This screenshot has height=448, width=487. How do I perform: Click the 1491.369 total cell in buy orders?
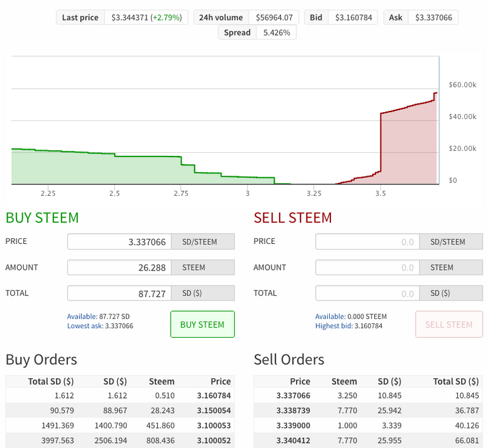58,425
